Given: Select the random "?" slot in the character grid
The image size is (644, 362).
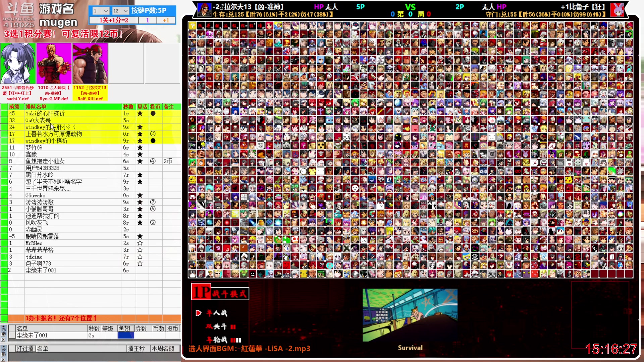Looking at the screenshot, I should click(193, 25).
